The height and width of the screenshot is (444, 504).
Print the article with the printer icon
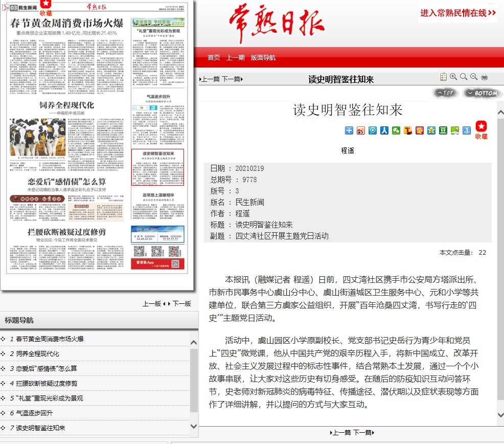coord(485,77)
